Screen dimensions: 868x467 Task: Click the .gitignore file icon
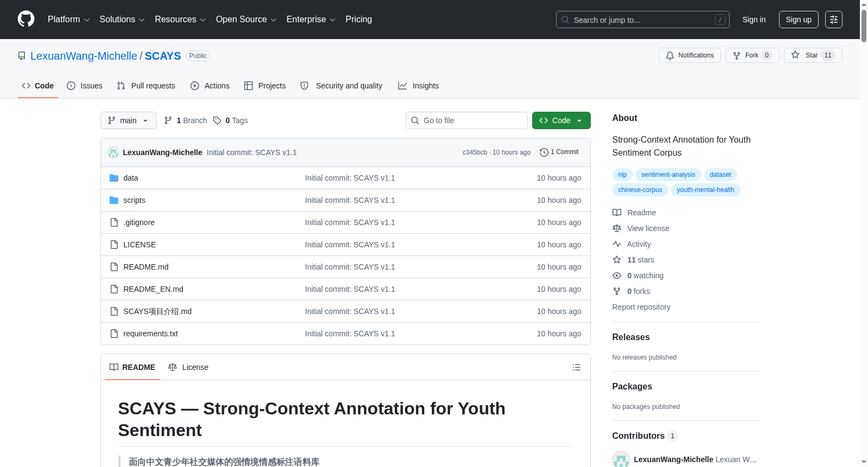[x=114, y=222]
